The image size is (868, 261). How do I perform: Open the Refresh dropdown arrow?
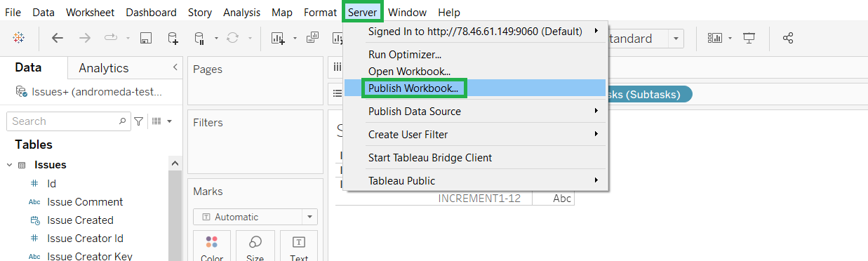tap(251, 39)
